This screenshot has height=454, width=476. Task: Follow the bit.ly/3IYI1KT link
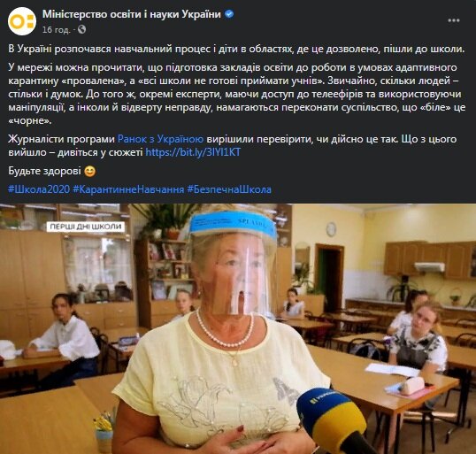(x=193, y=152)
